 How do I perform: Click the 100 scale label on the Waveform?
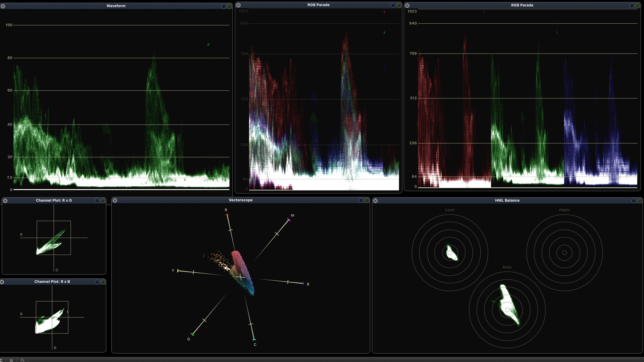tap(9, 25)
